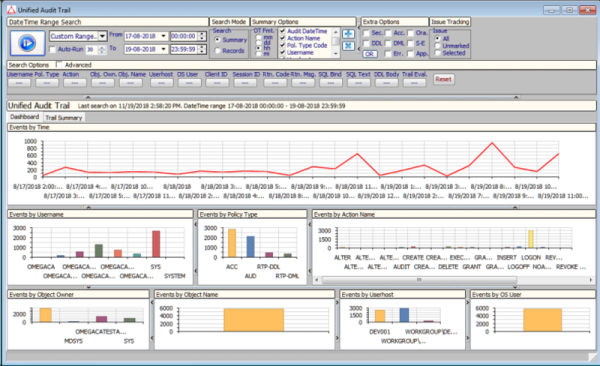Run the search with the blue play button
Image resolution: width=600 pixels, height=366 pixels.
tap(27, 43)
